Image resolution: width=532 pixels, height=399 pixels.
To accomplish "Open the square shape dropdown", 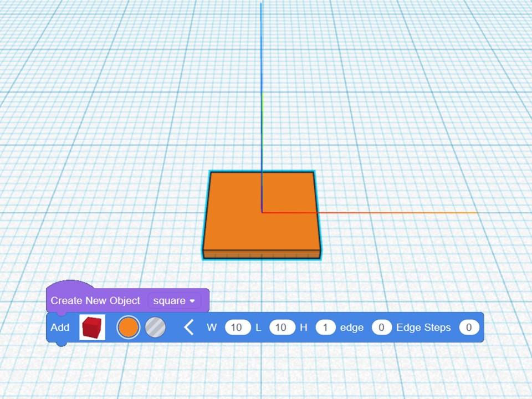I will pos(173,301).
